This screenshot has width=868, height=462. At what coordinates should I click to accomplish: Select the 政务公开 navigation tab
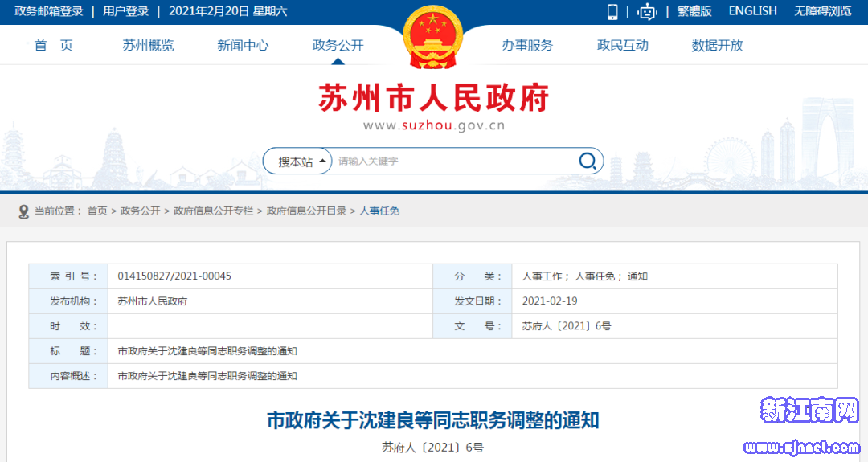point(338,46)
